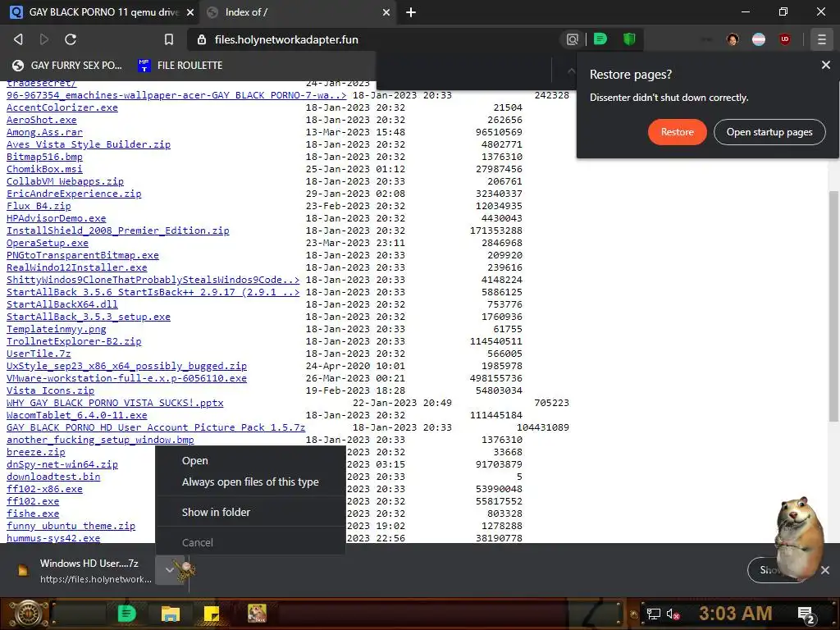Open Bitmap516.bmp

click(44, 157)
